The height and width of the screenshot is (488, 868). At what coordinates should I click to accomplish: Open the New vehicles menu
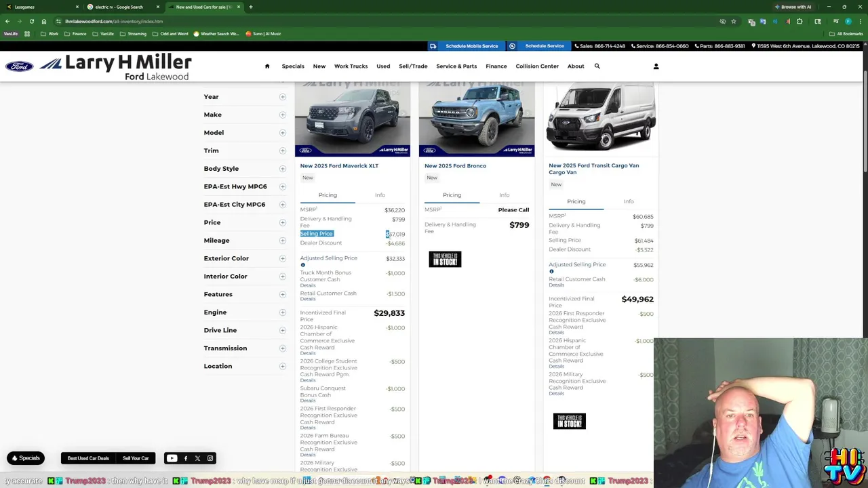(319, 66)
